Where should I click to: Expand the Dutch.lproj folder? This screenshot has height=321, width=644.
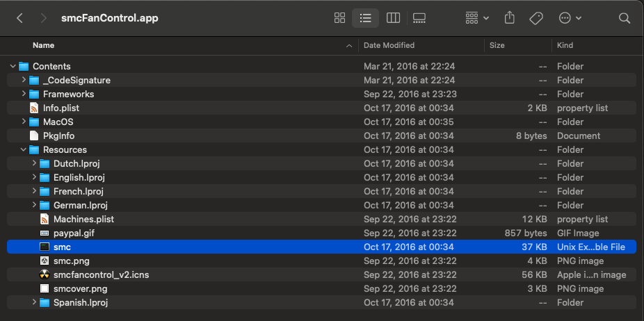point(35,163)
